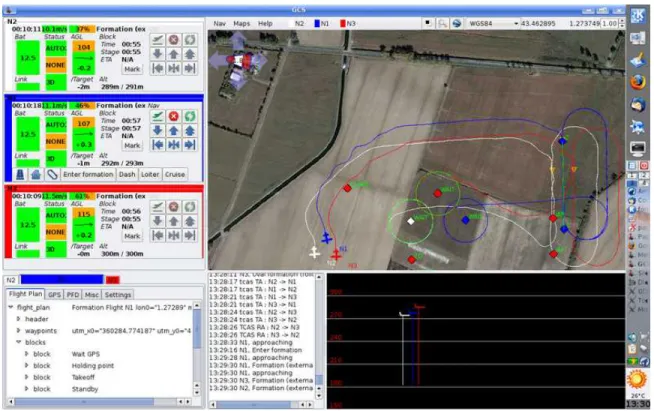Click the Mark button in the N2 strip

(132, 69)
